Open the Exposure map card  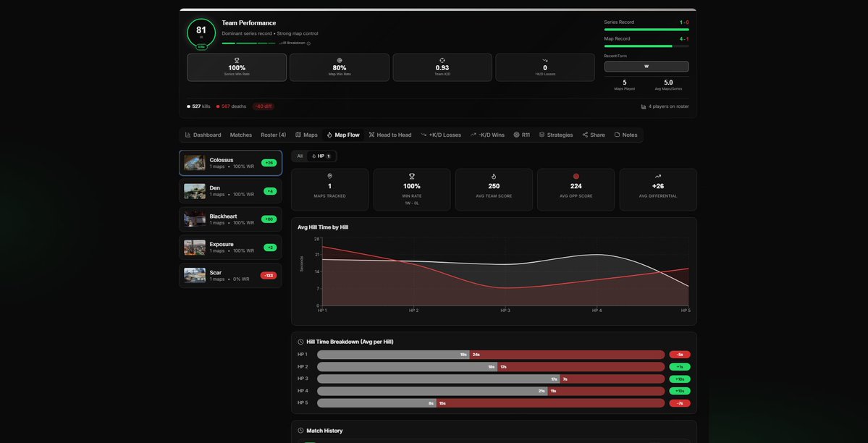tap(230, 247)
